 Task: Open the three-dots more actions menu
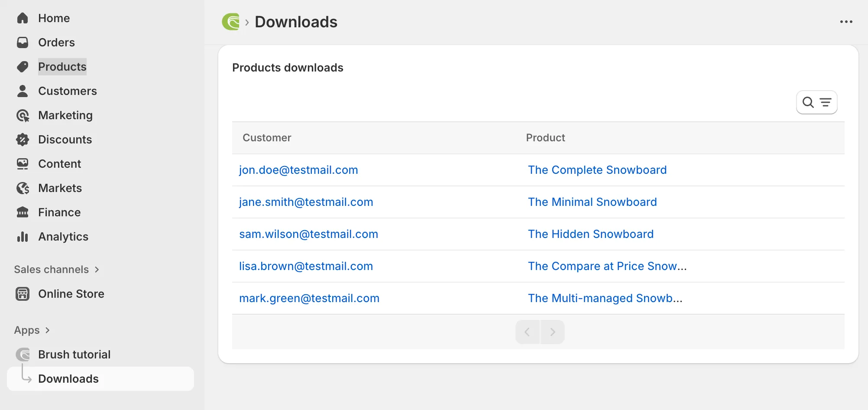pos(846,22)
